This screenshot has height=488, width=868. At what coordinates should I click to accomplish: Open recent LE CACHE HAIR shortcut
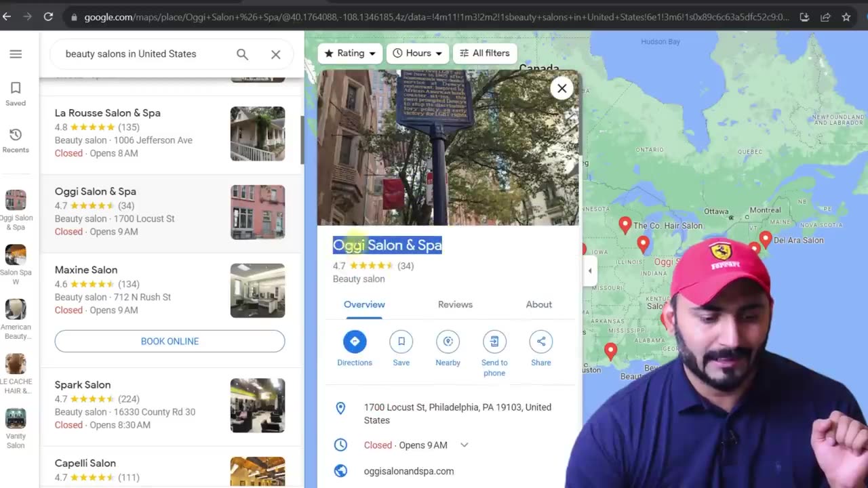tap(16, 373)
